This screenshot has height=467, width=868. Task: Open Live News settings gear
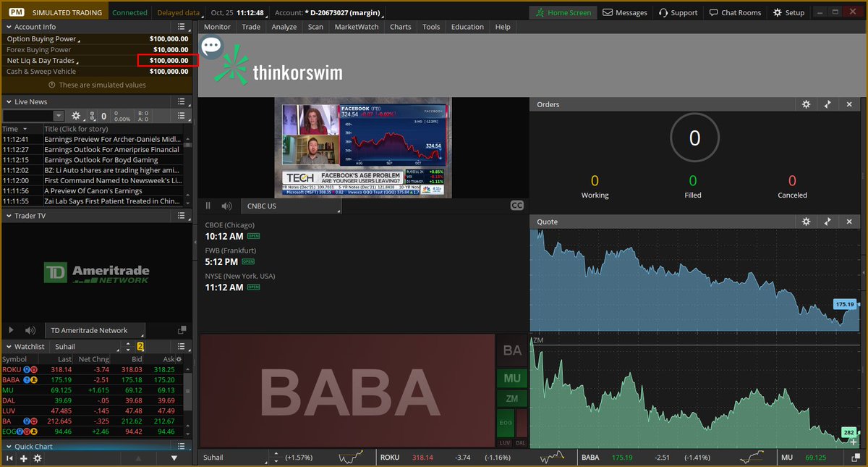pyautogui.click(x=75, y=116)
